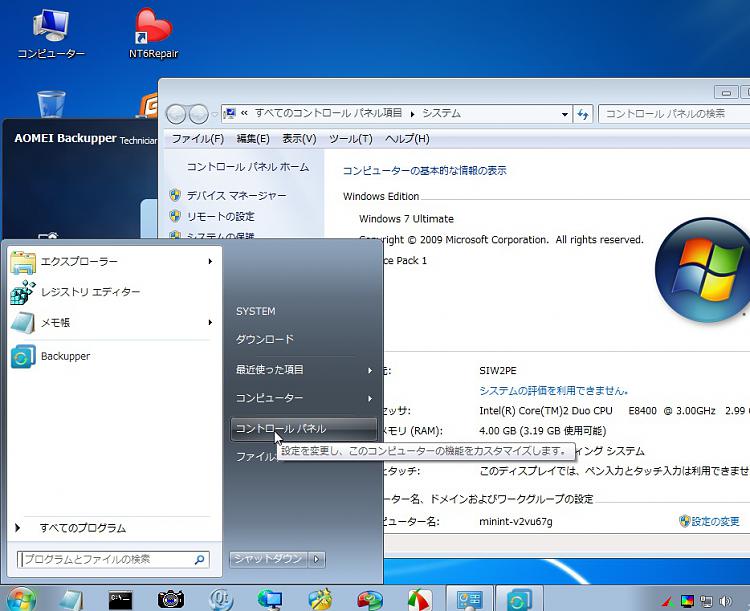
Task: Open the network tray icon
Action: 706,600
